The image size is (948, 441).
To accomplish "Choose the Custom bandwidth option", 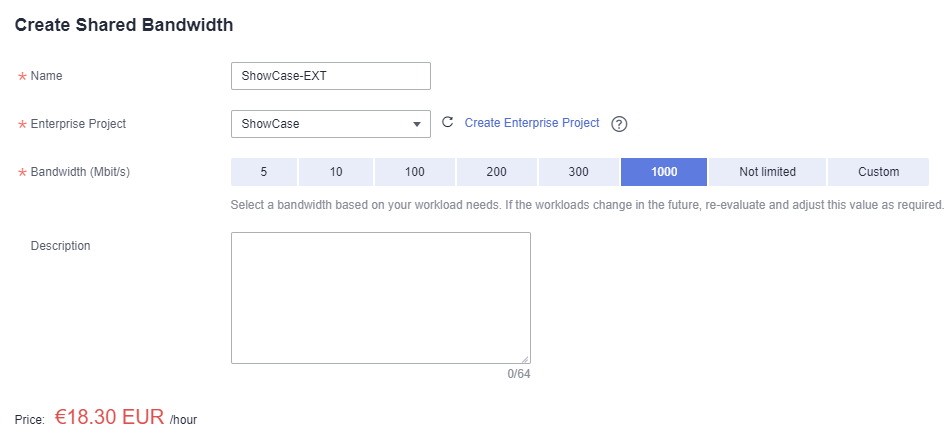I will pyautogui.click(x=878, y=172).
